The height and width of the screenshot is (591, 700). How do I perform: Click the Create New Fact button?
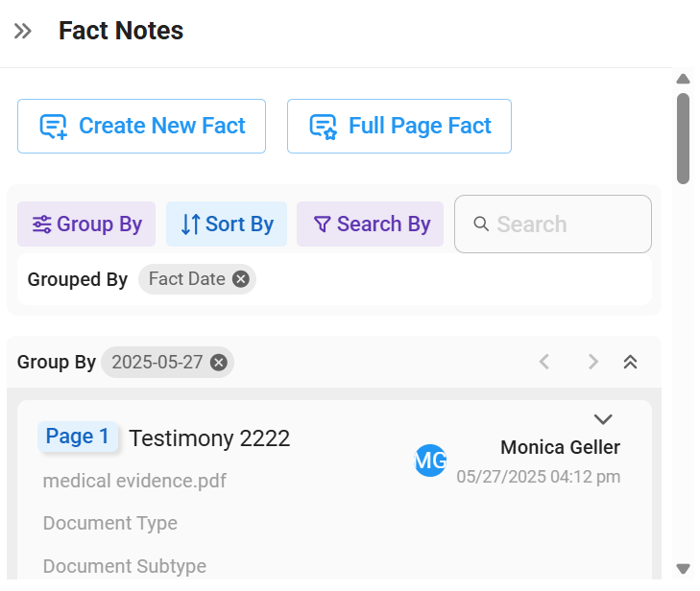pos(141,127)
